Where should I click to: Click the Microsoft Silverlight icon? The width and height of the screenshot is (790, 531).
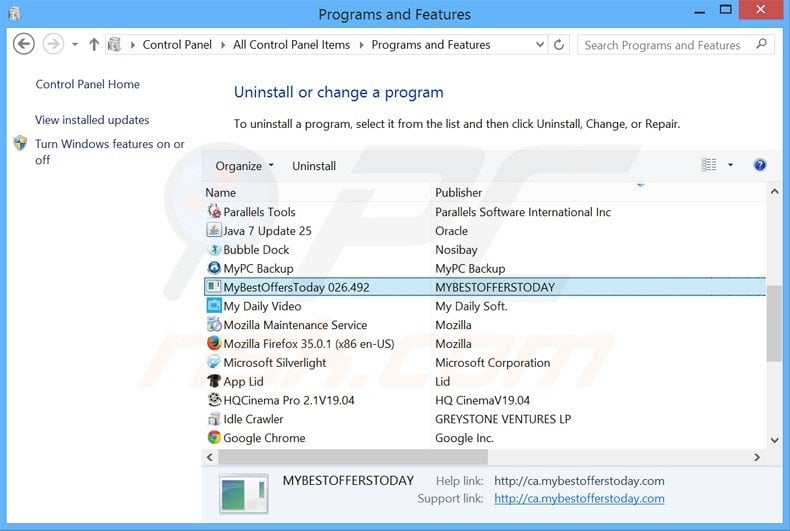pos(214,362)
